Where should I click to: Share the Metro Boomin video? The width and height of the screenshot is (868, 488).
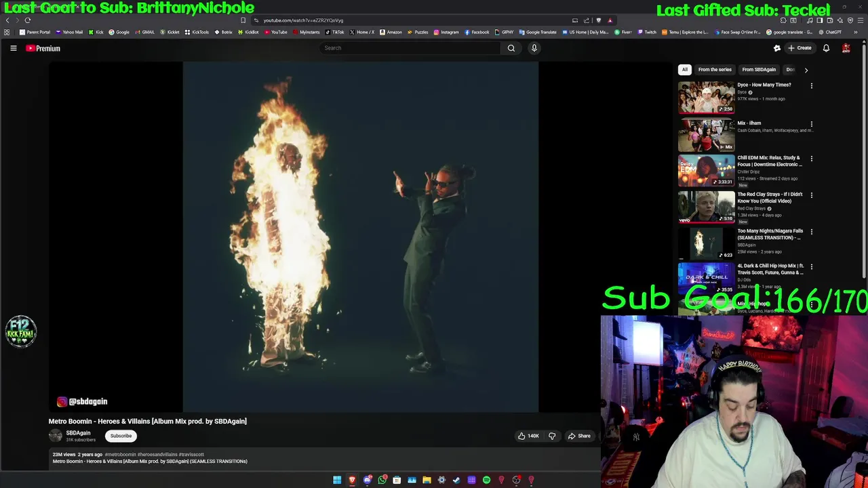(x=580, y=436)
